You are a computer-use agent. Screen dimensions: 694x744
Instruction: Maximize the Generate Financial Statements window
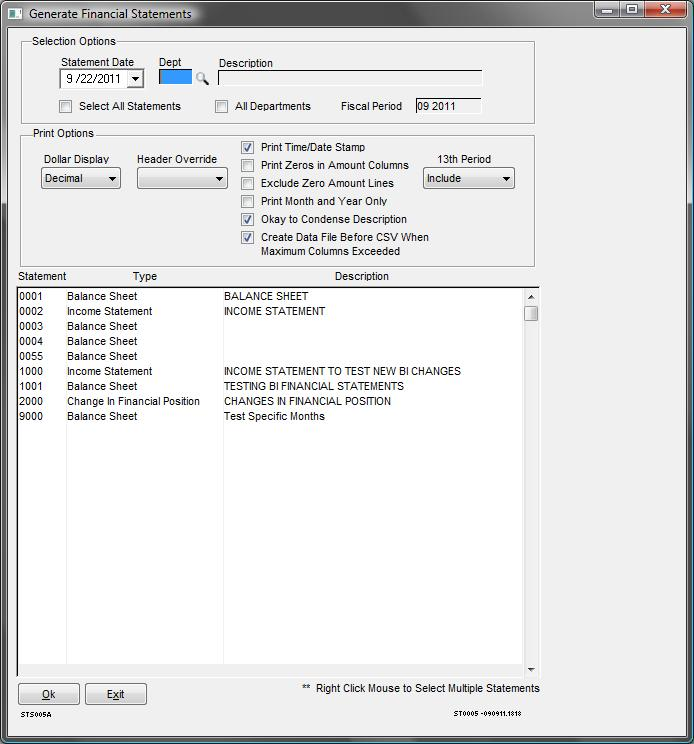632,9
